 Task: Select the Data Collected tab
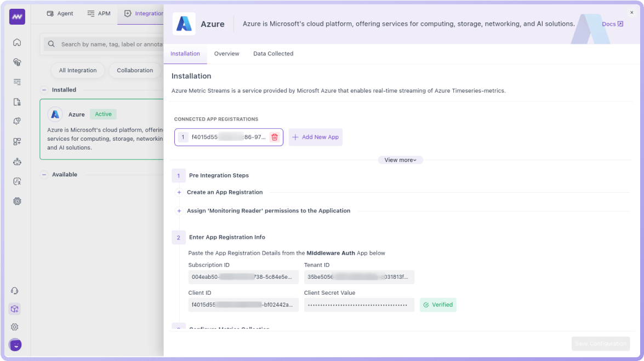pos(273,54)
